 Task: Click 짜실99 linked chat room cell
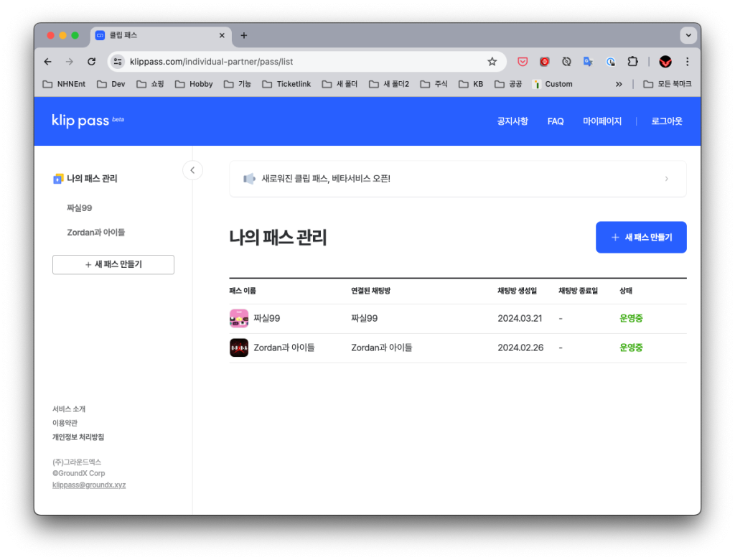[364, 319]
